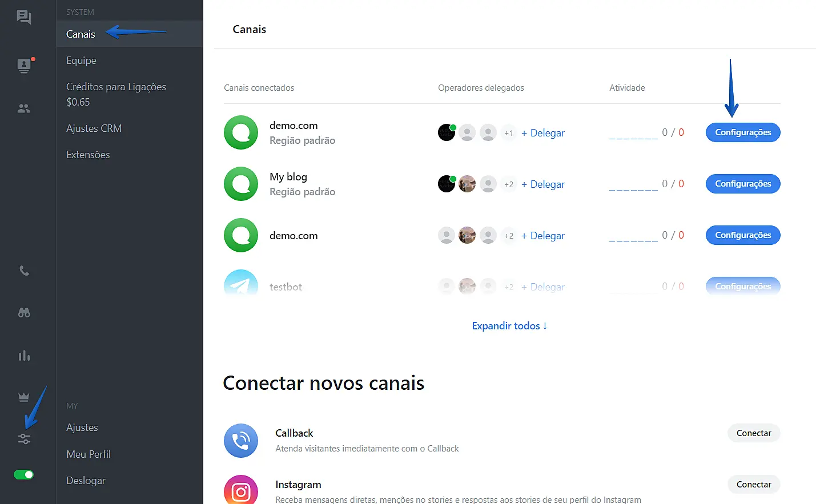816x504 pixels.
Task: Open Configurações for My blog channel
Action: tap(743, 184)
